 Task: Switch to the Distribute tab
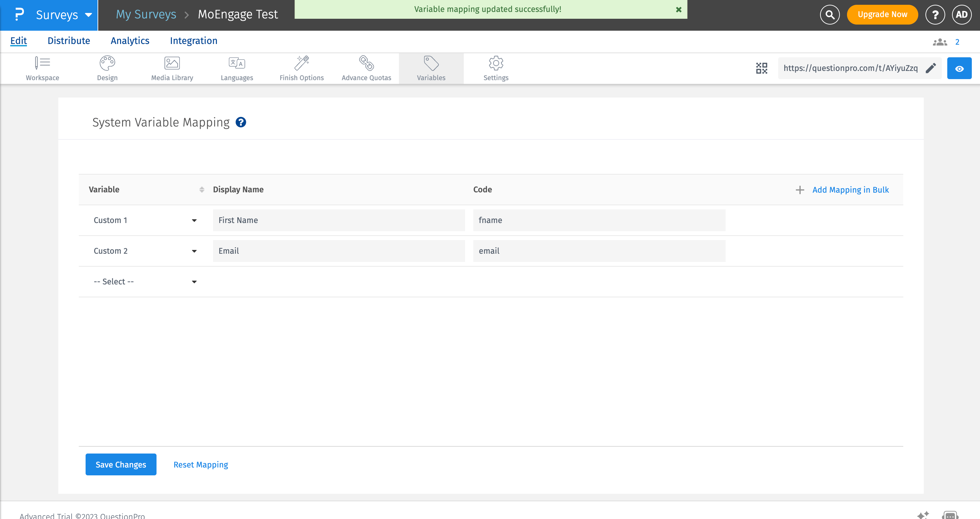pyautogui.click(x=69, y=41)
